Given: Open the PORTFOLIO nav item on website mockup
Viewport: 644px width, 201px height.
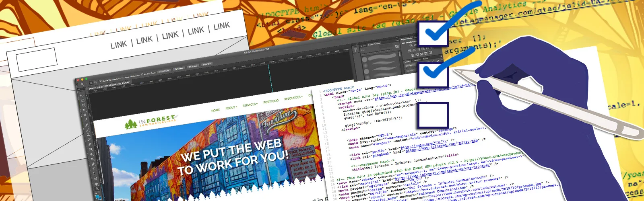Looking at the screenshot, I should [271, 101].
